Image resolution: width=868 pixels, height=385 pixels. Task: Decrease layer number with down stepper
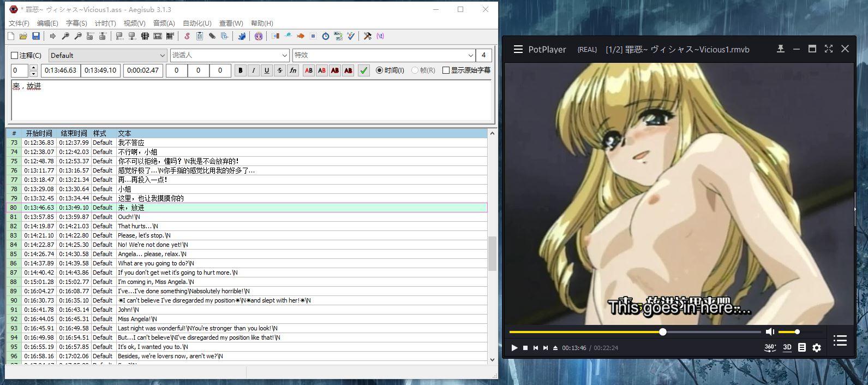[x=33, y=74]
